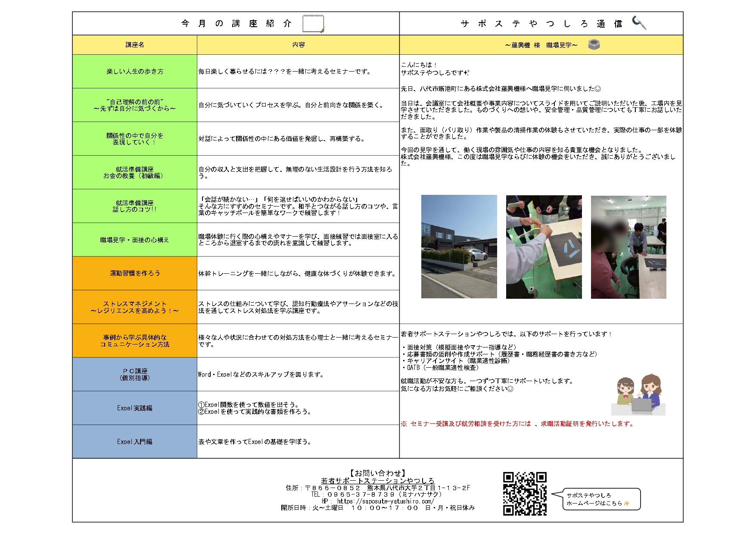Image resolution: width=756 pixels, height=535 pixels.
Task: Click the red 求職活動証明 notice text
Action: point(518,424)
